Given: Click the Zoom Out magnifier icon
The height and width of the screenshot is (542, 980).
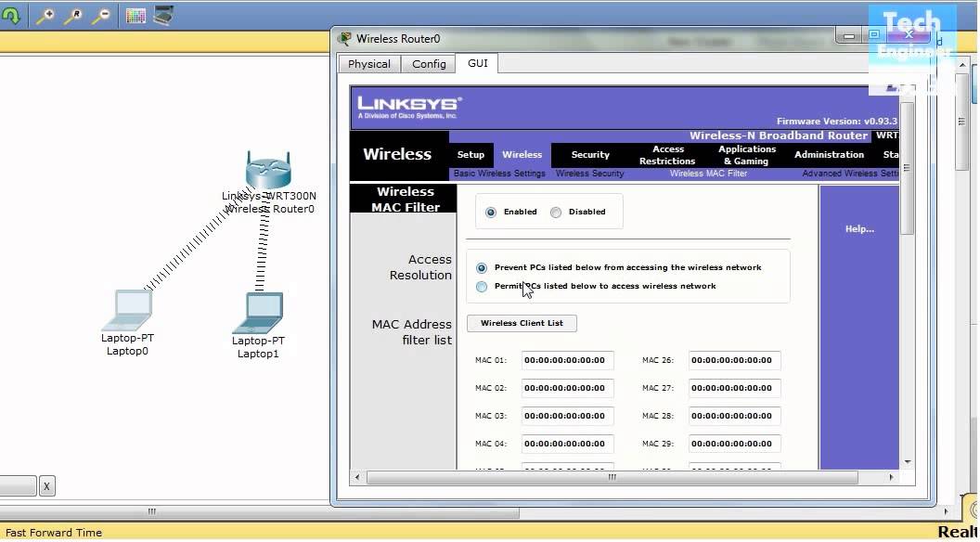Looking at the screenshot, I should (x=101, y=16).
